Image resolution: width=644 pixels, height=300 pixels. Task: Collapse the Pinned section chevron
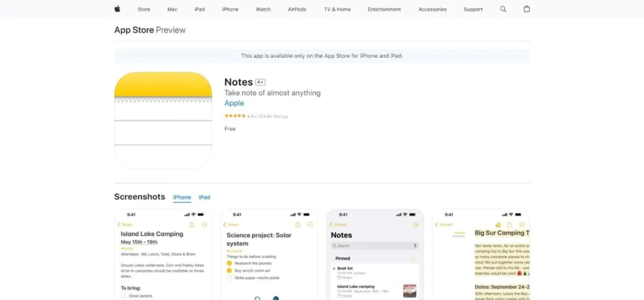click(x=413, y=258)
